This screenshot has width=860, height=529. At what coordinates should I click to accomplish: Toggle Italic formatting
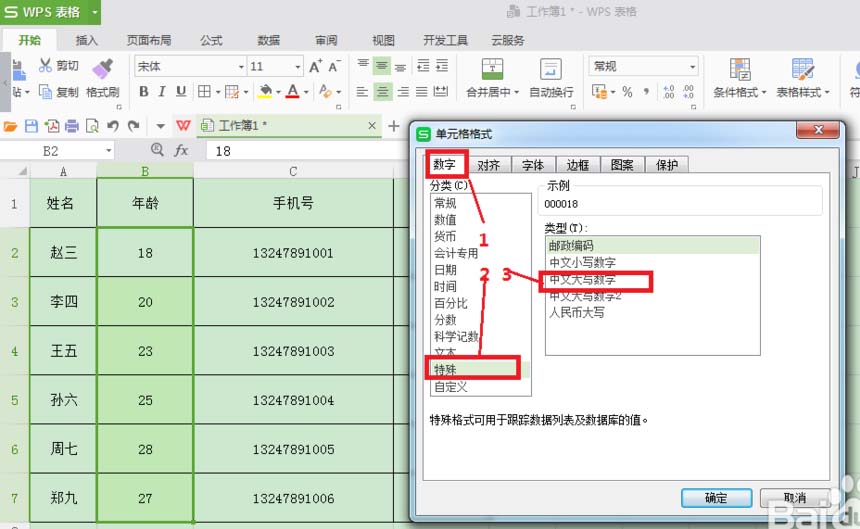pyautogui.click(x=163, y=92)
